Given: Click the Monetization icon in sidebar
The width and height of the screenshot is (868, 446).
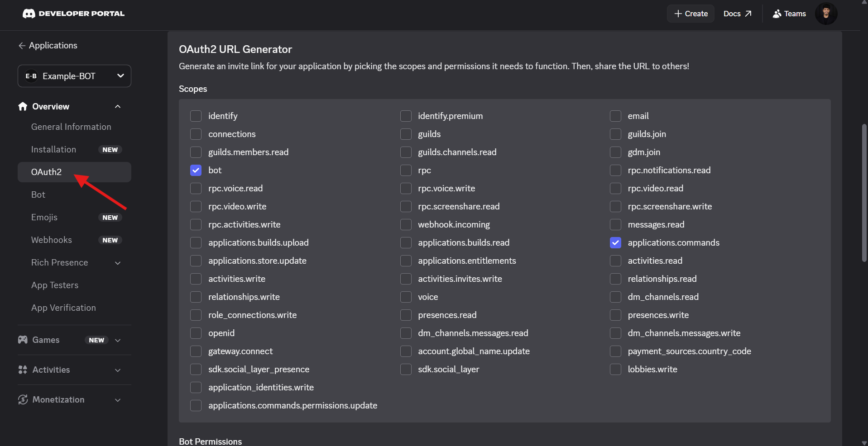Looking at the screenshot, I should tap(23, 399).
